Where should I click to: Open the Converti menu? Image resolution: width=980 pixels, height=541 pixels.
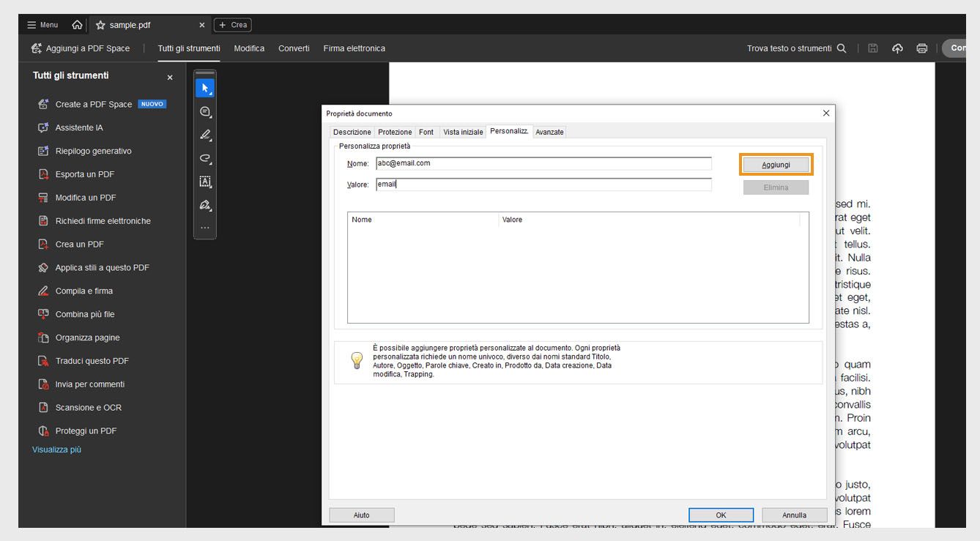294,48
